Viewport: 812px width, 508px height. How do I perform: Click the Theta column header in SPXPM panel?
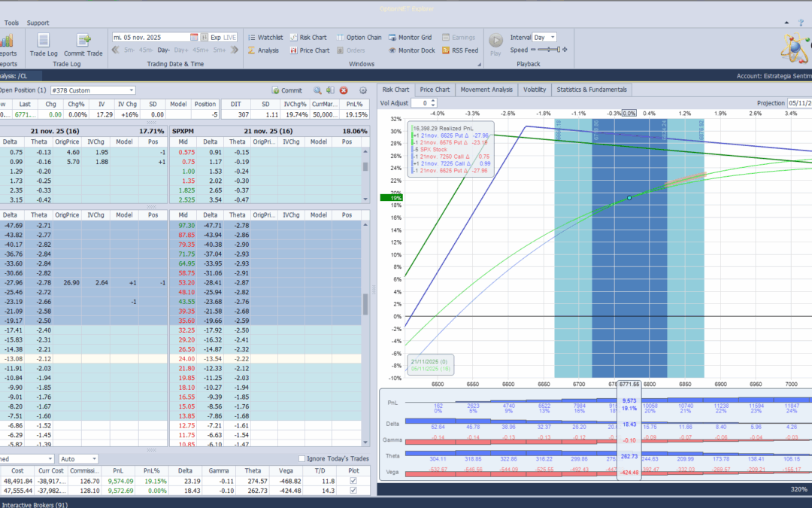click(x=237, y=141)
